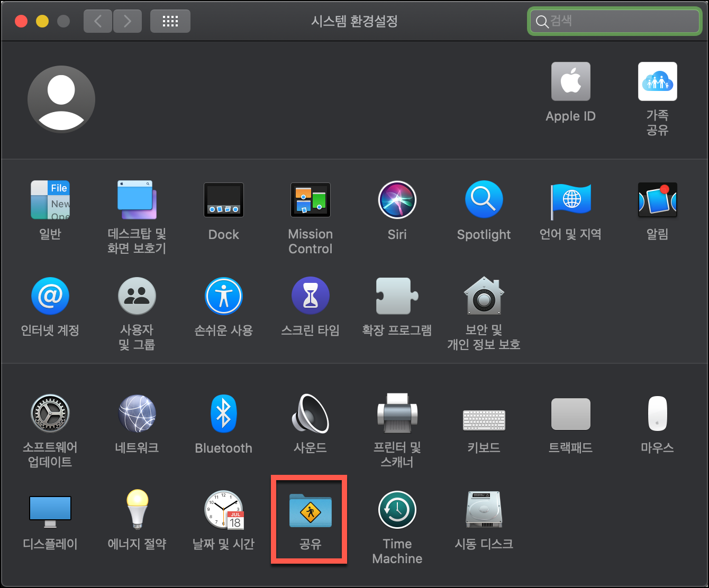Open 사용자 및 그룹 preferences
The height and width of the screenshot is (588, 709).
137,296
